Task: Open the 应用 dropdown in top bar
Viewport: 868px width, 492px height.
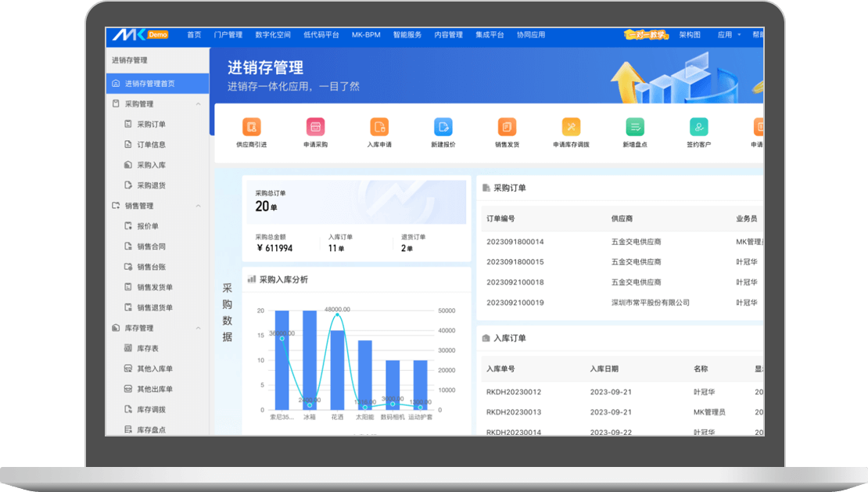Action: click(728, 35)
